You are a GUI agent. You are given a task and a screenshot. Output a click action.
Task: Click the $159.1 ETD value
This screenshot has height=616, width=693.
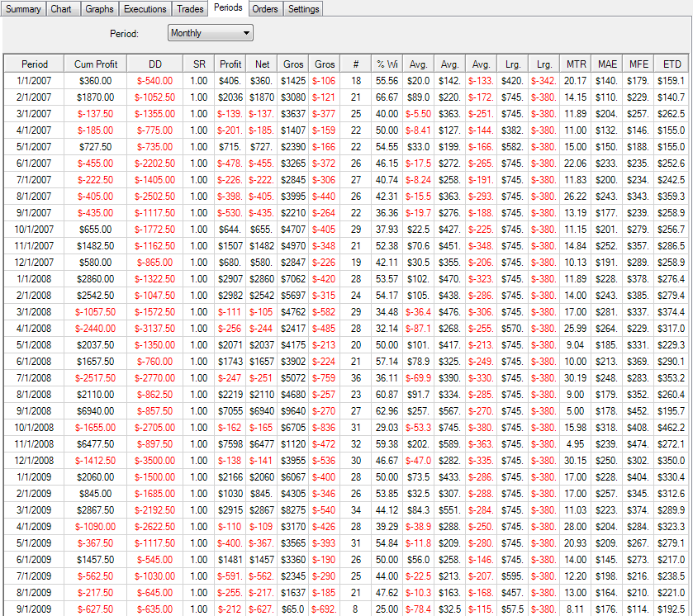tap(672, 81)
